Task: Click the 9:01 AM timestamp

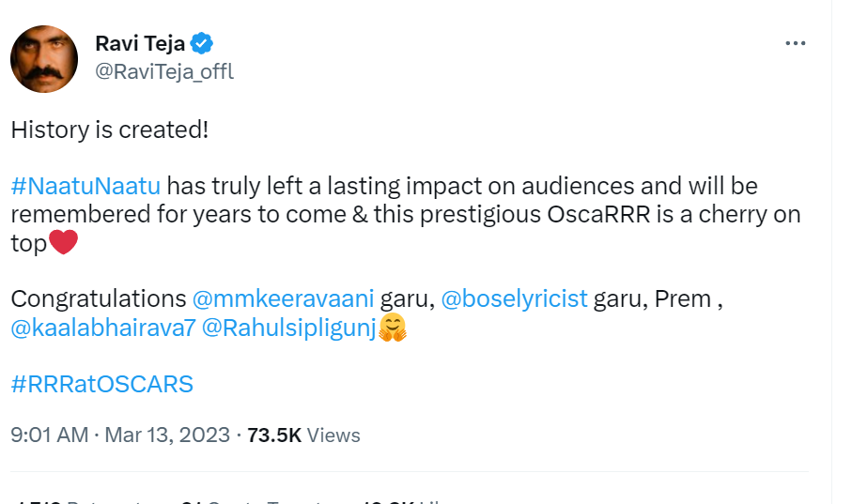Action: point(49,435)
